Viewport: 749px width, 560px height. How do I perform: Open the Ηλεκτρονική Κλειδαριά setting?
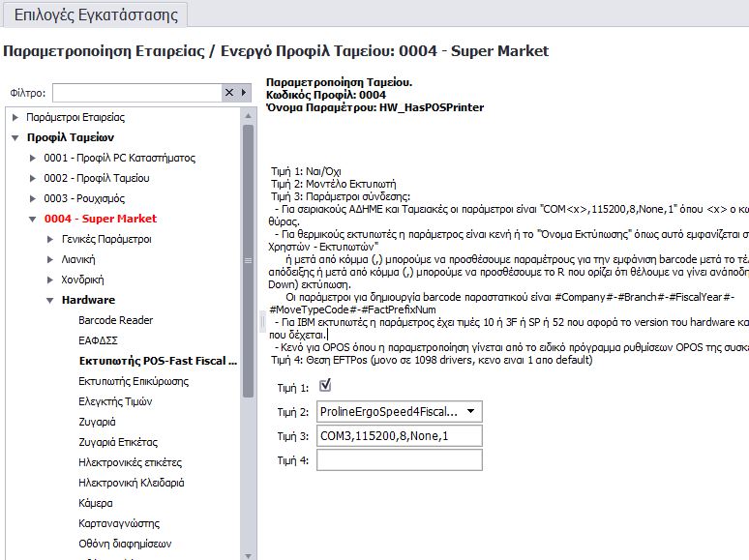pos(131,483)
